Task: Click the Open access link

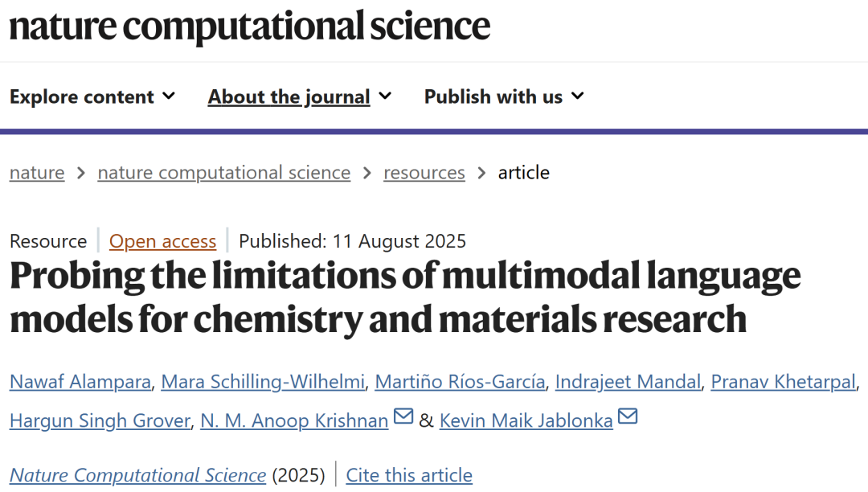Action: pos(162,241)
